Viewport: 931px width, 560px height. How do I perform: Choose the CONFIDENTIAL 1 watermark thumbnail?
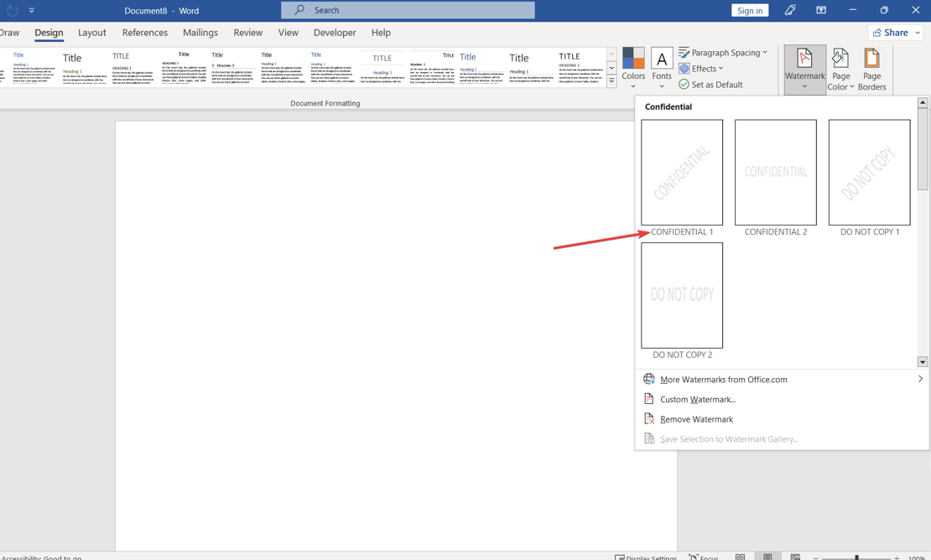[x=682, y=172]
